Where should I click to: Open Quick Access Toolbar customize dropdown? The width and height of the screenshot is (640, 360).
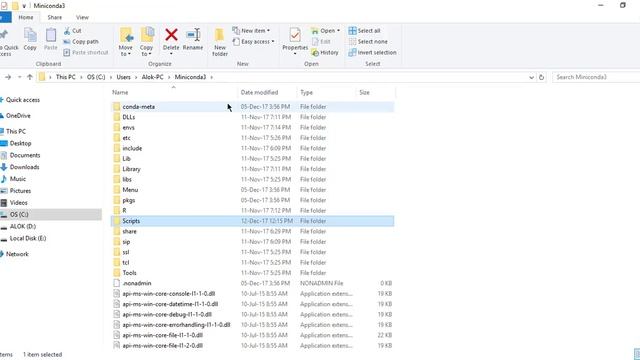[24, 6]
